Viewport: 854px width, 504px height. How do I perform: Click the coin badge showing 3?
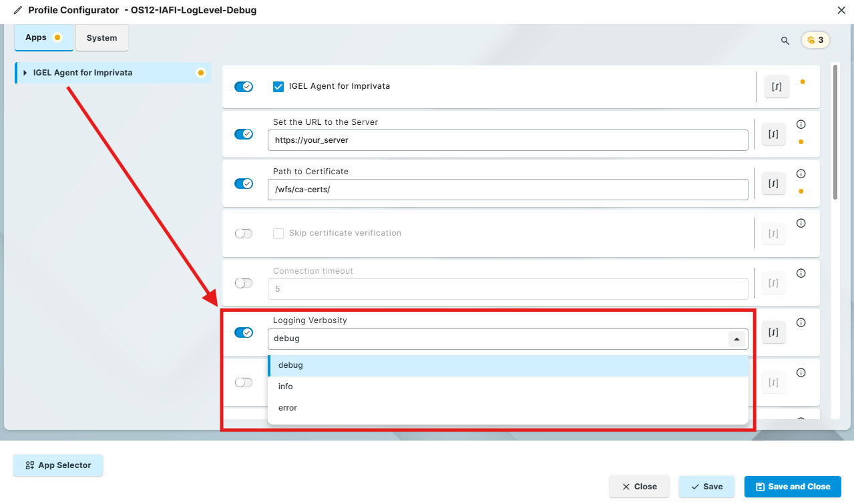[815, 40]
